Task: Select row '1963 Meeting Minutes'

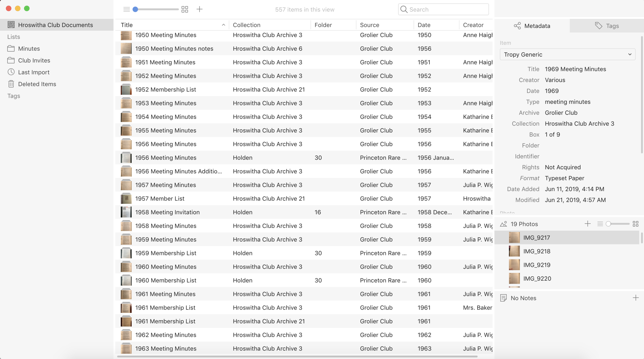Action: [x=304, y=348]
